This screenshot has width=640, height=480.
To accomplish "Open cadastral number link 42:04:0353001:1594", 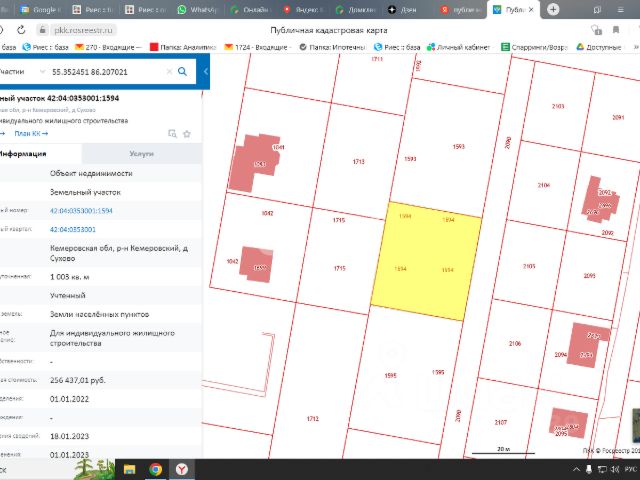I will click(81, 211).
